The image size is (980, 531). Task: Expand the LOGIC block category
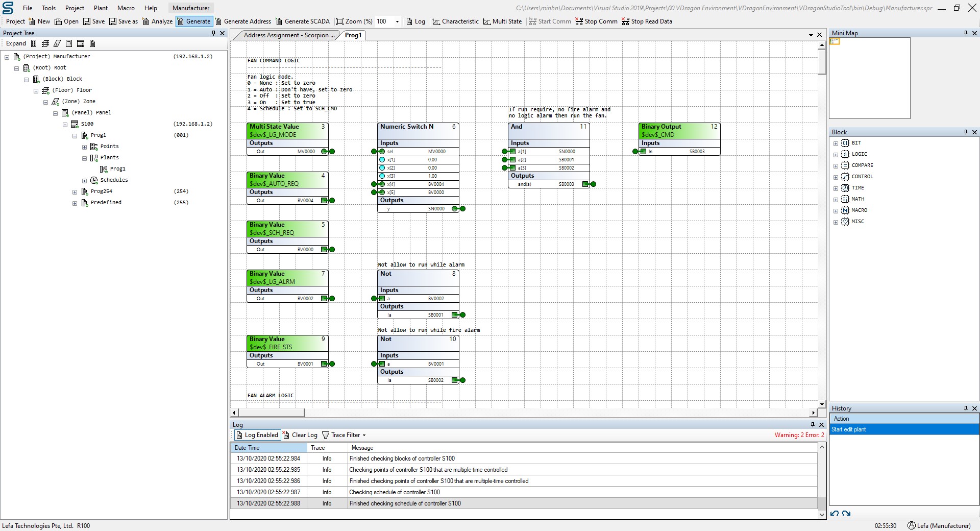[x=836, y=154]
